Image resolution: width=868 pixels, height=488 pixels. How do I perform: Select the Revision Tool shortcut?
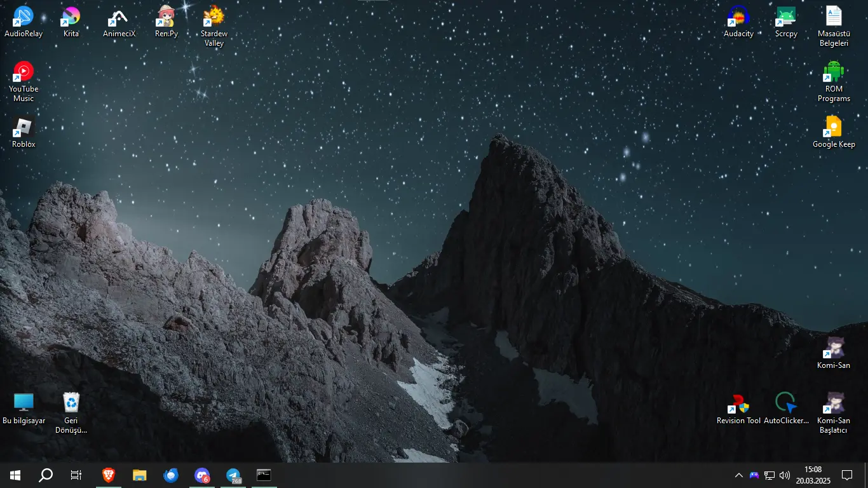tap(738, 409)
